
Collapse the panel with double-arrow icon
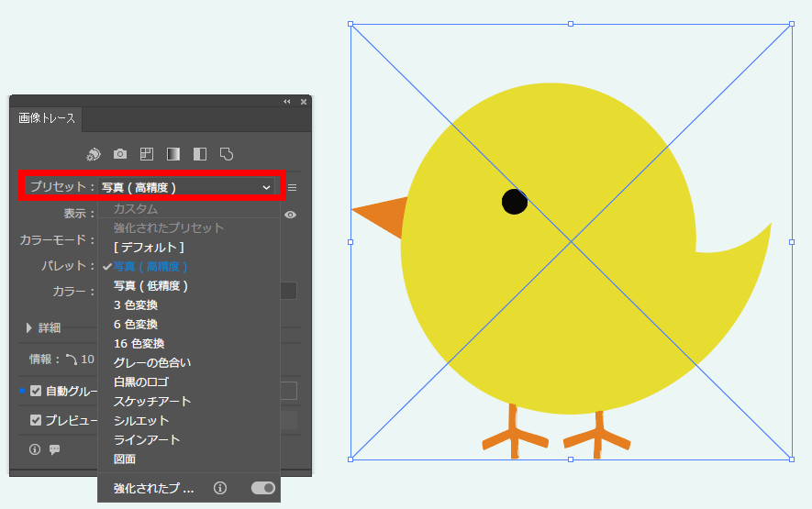pos(286,102)
